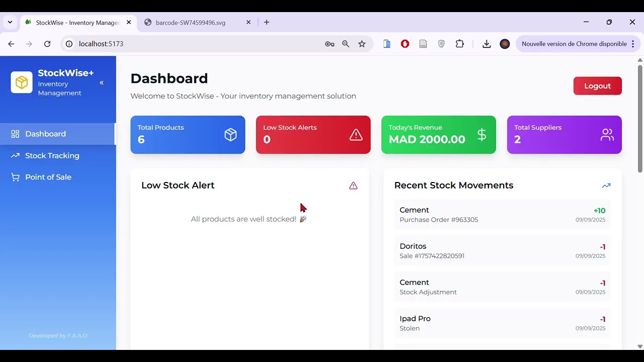Click the +10 quantity for Cement
The image size is (644, 362).
599,211
